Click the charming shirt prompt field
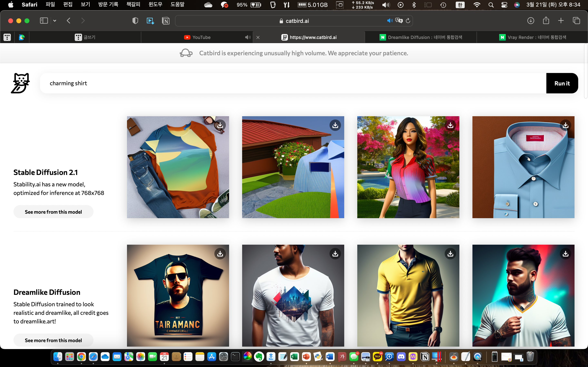Viewport: 588px width, 367px height. 292,83
